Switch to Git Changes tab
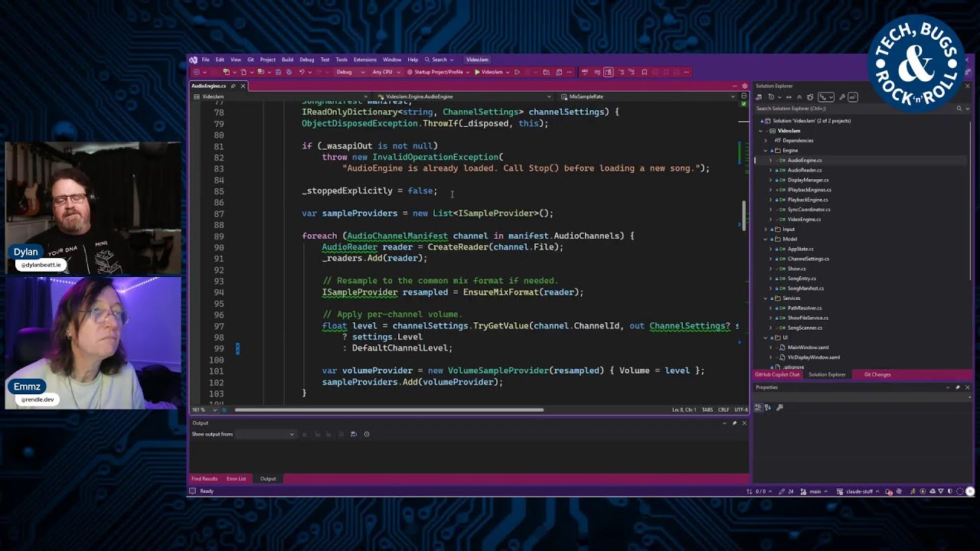This screenshot has height=551, width=980. pos(877,375)
